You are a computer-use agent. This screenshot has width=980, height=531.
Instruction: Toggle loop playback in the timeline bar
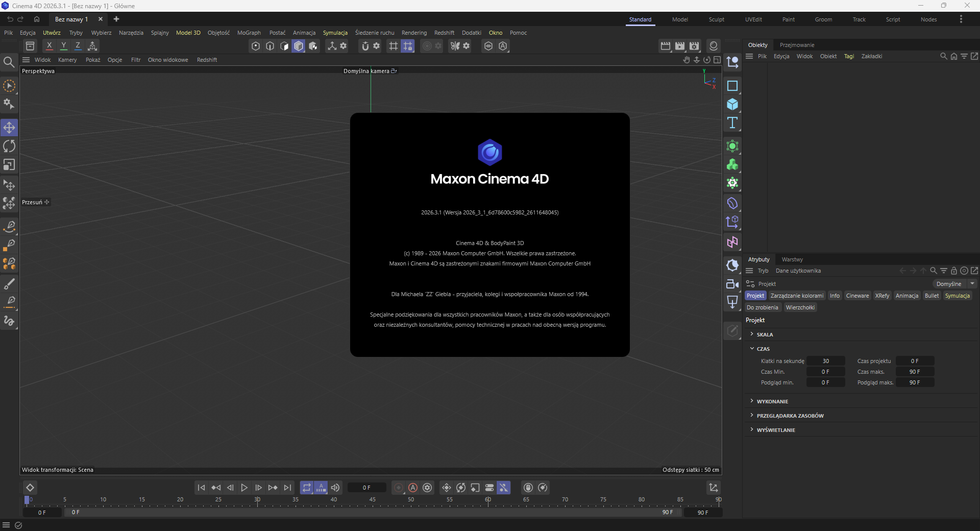(x=306, y=488)
